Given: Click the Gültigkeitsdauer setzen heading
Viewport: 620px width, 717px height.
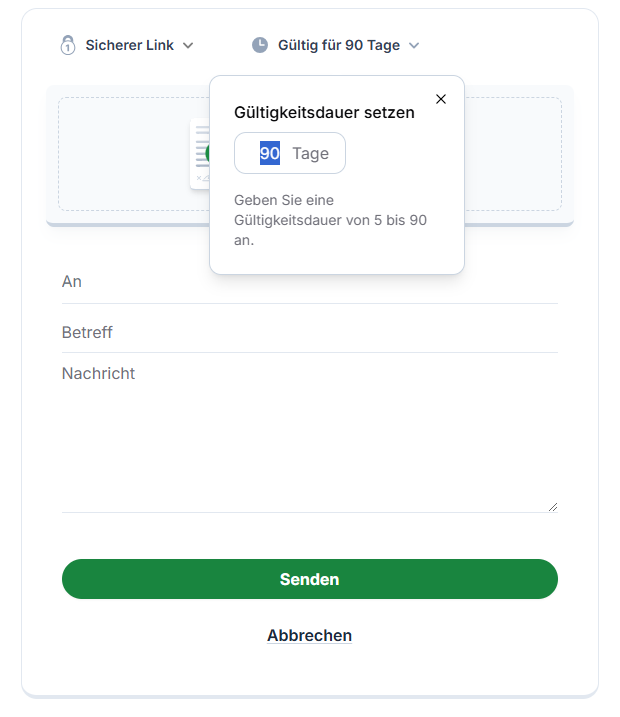Looking at the screenshot, I should coord(324,112).
